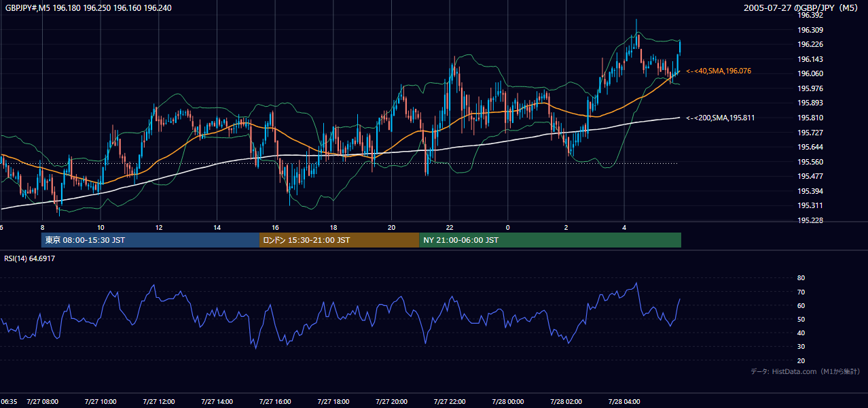
Task: Click the 7/28 02:00 time label
Action: click(x=566, y=401)
